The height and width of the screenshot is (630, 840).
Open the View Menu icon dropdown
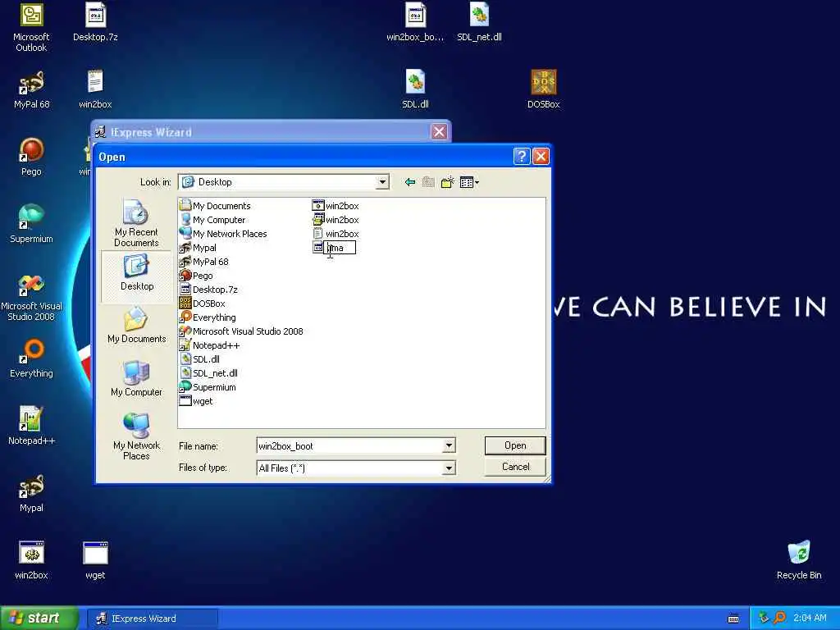(x=469, y=182)
